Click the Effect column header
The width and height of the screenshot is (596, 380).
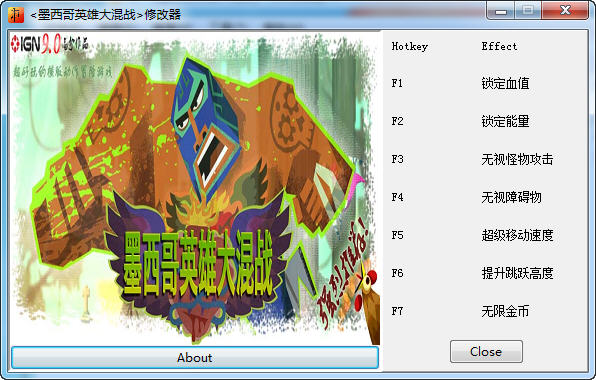(x=499, y=46)
